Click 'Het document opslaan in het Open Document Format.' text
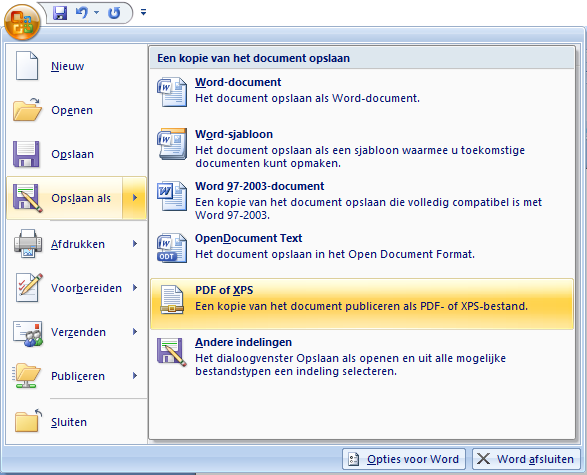Image resolution: width=587 pixels, height=475 pixels. point(335,254)
